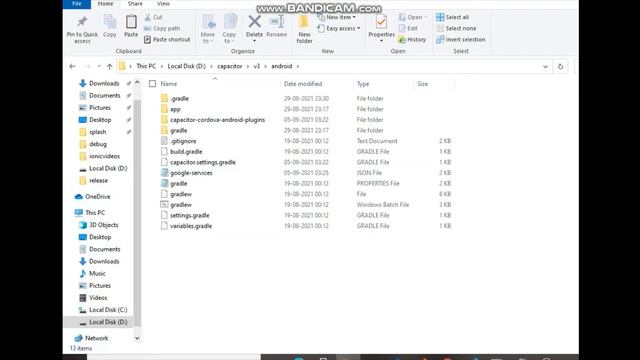Click the Delete ribbon icon

[x=254, y=22]
